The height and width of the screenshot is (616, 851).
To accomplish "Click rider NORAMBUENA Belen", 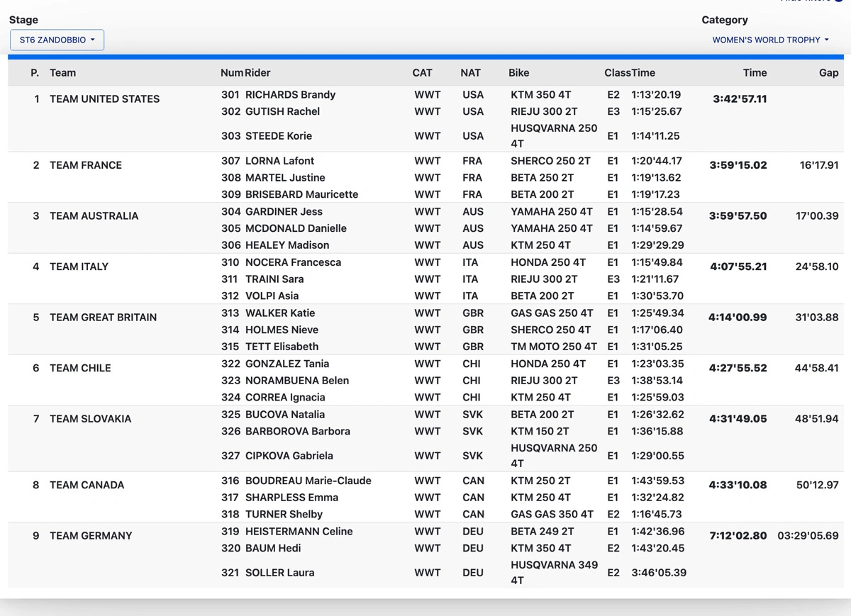I will [x=297, y=381].
